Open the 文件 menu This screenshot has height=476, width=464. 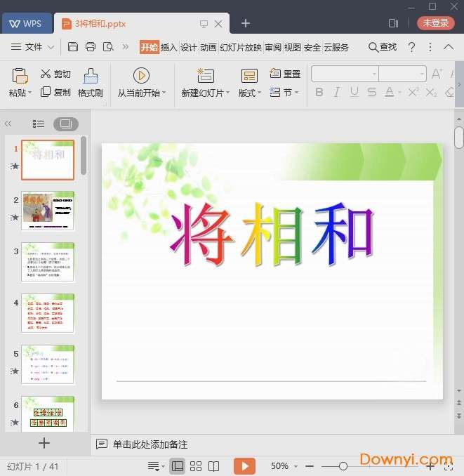[x=32, y=47]
